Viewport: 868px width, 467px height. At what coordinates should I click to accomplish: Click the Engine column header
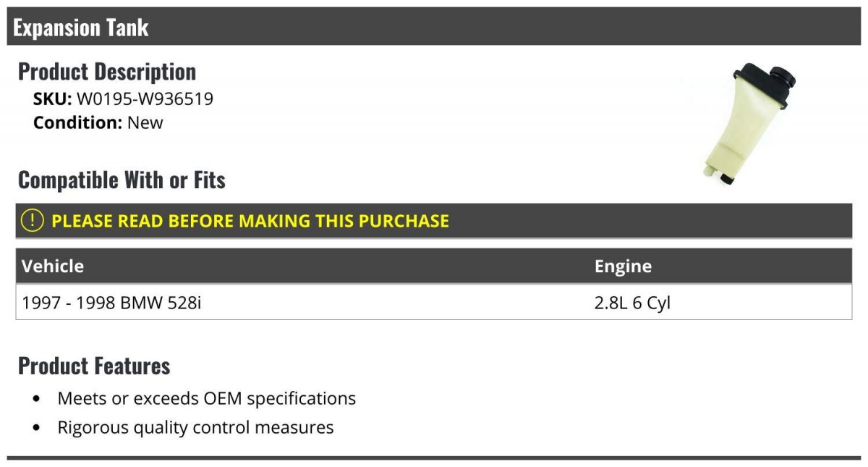[623, 266]
